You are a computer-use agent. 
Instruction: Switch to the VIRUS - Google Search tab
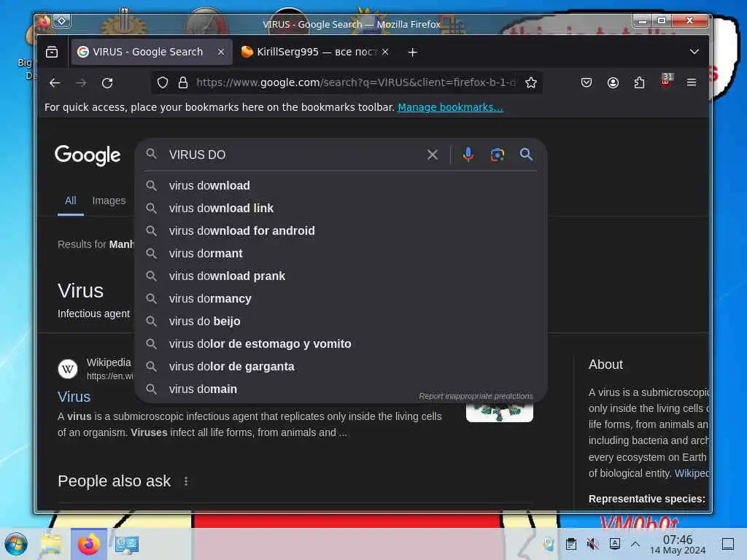[x=152, y=52]
